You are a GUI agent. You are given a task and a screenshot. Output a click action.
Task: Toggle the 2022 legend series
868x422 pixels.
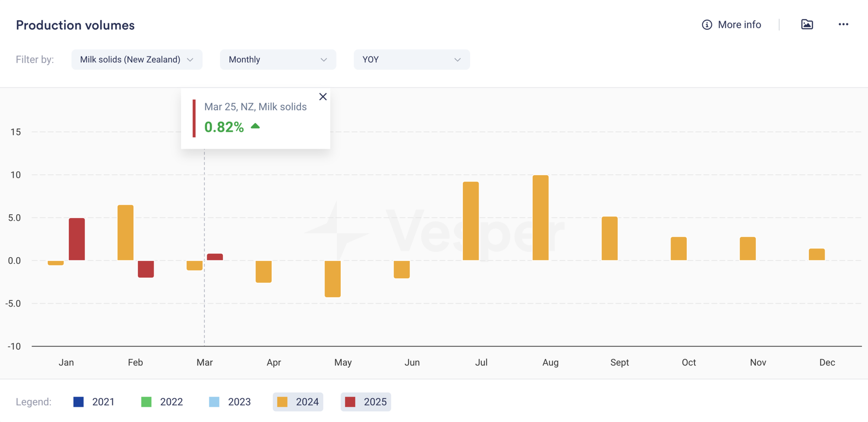pos(162,402)
